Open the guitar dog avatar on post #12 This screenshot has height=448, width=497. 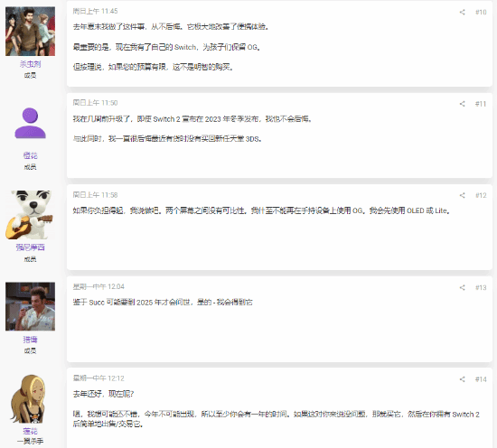30,215
